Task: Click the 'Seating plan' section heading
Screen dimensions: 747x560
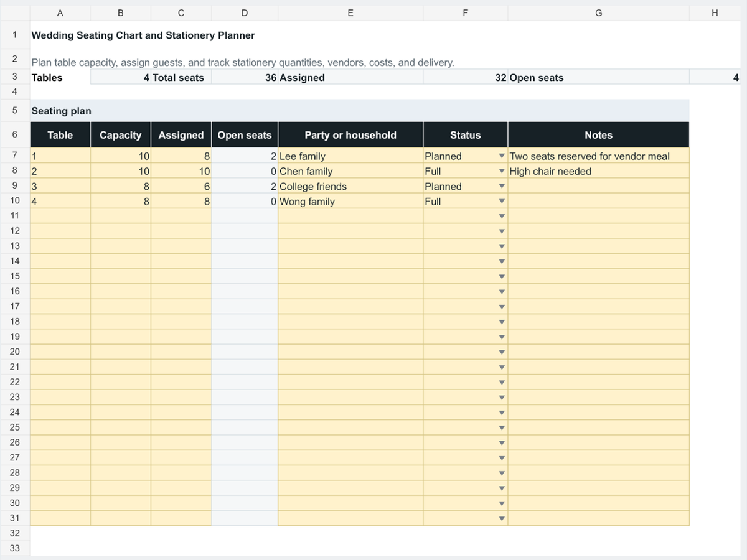Action: [x=61, y=111]
